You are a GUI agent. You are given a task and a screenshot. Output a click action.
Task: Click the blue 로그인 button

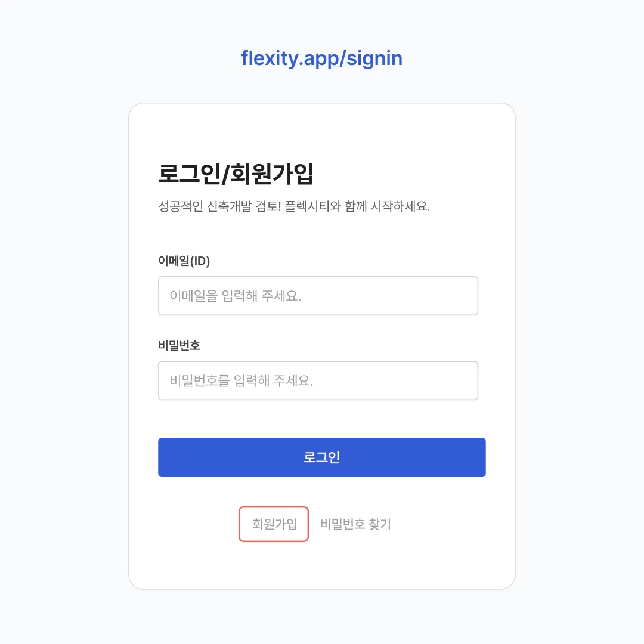[321, 457]
